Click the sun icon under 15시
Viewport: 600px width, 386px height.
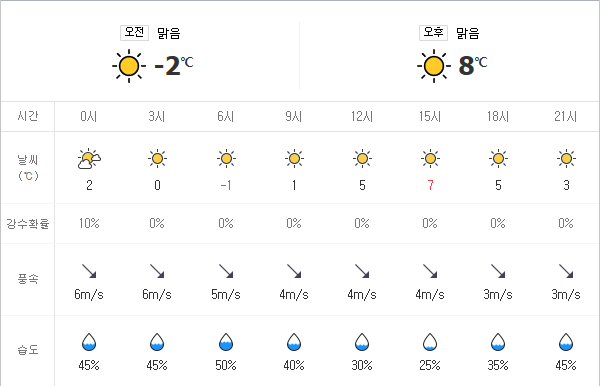pyautogui.click(x=430, y=158)
